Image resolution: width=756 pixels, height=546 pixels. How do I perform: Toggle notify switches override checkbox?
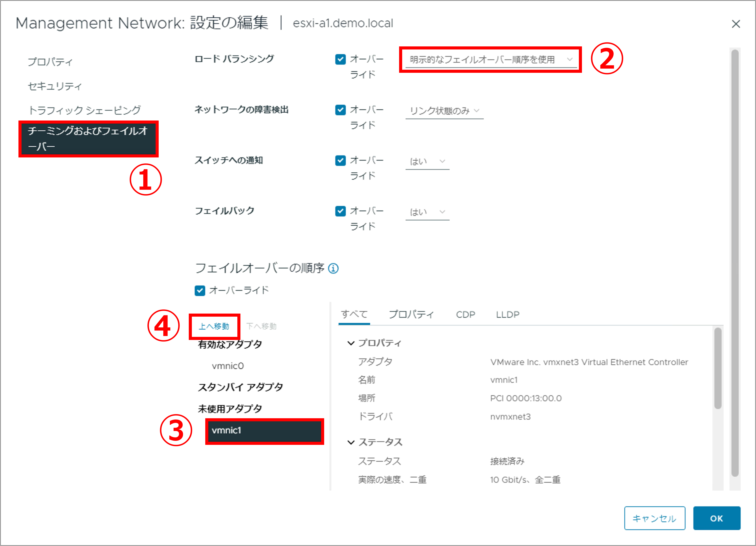point(340,161)
